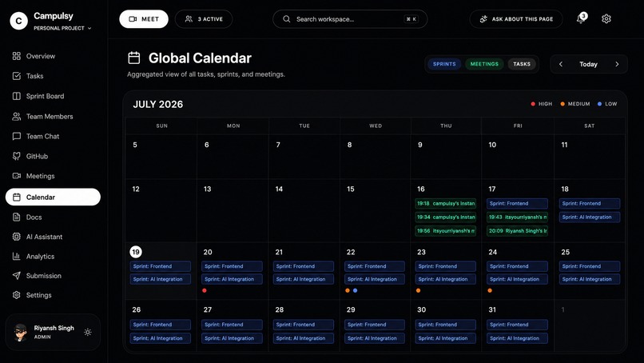The width and height of the screenshot is (644, 363).
Task: Click the blue low-priority dot on July 22
Action: point(356,291)
